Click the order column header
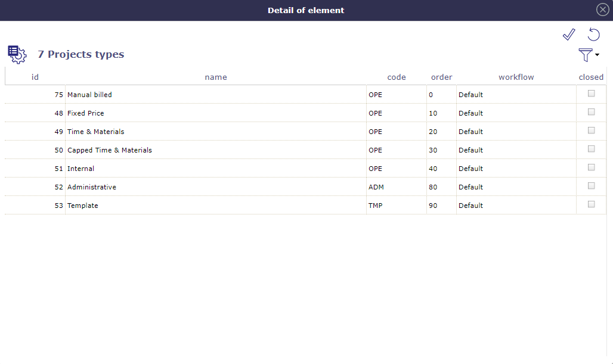Image resolution: width=613 pixels, height=364 pixels. 442,77
